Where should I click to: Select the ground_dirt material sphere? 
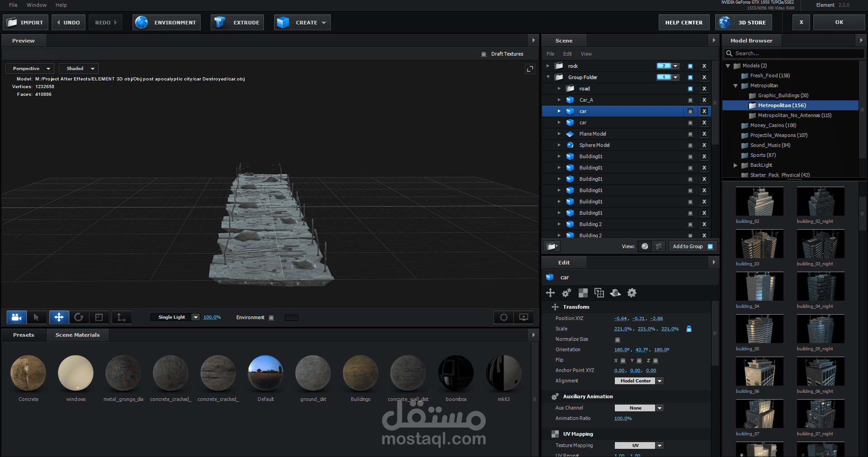click(x=313, y=373)
